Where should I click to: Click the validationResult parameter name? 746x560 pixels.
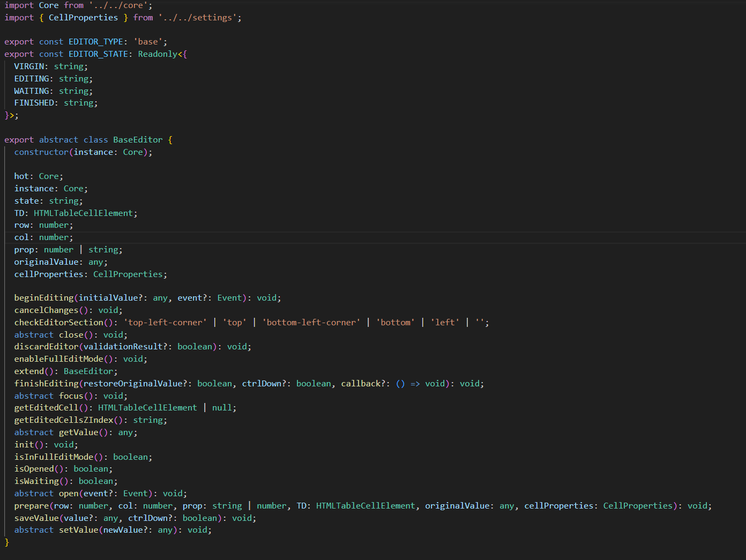pos(123,347)
